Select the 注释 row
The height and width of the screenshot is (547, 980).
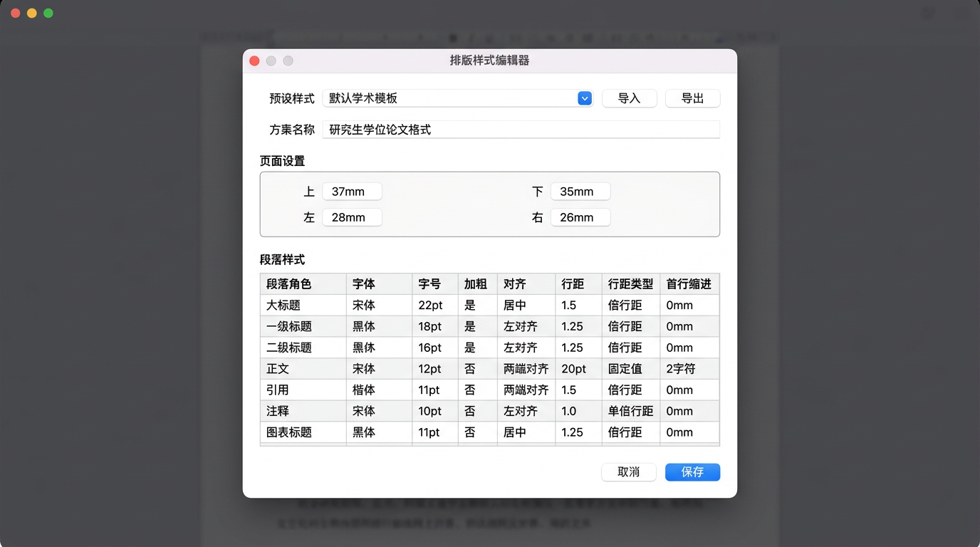point(490,411)
